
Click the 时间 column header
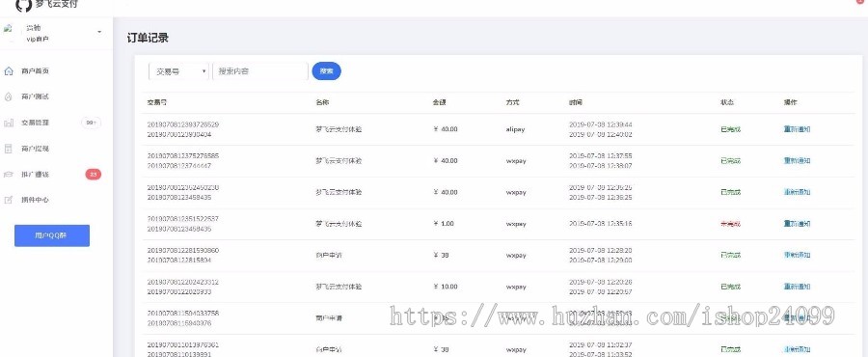tap(576, 103)
